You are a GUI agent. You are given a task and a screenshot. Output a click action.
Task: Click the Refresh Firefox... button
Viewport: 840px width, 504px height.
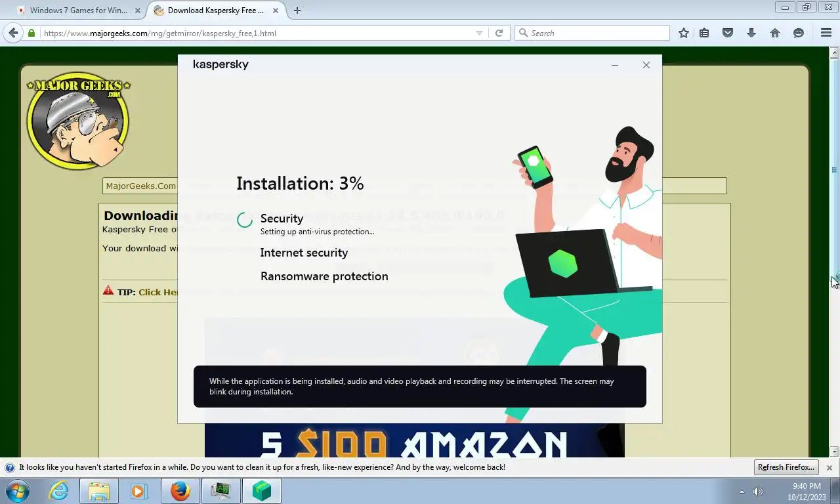[786, 467]
